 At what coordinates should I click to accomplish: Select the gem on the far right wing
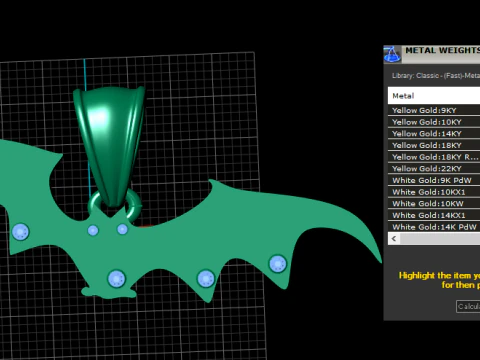click(277, 264)
